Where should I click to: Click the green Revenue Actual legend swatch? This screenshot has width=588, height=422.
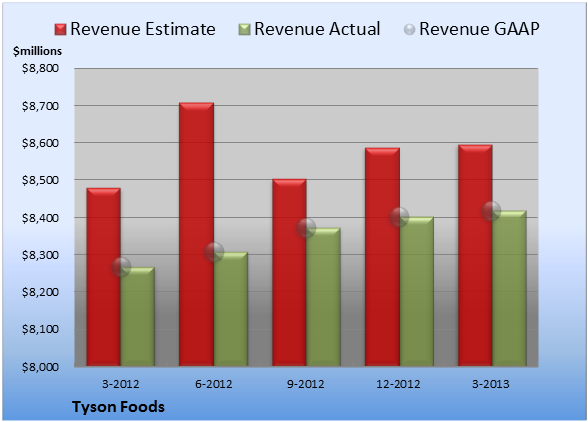tap(244, 29)
